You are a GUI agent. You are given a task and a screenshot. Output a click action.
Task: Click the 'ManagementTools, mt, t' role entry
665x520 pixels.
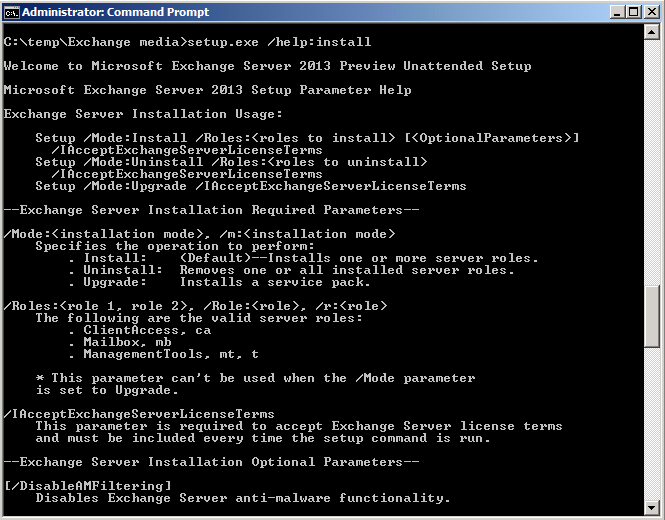[x=171, y=354]
